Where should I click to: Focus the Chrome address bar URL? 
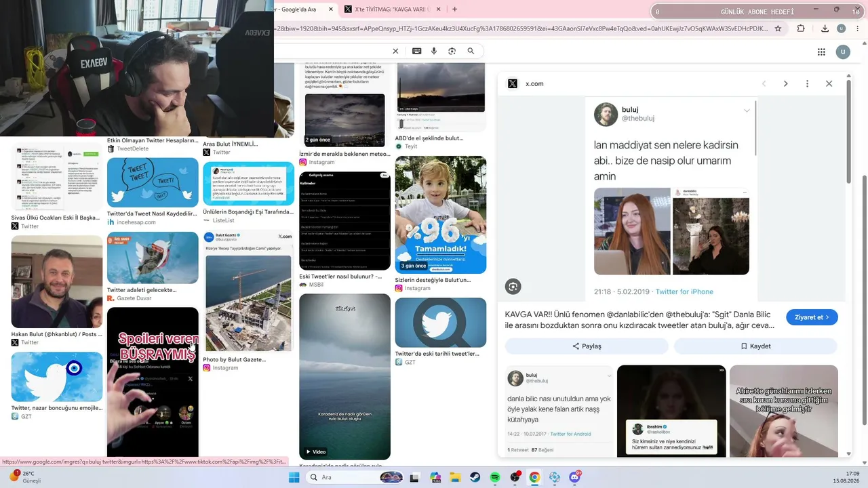coord(521,28)
